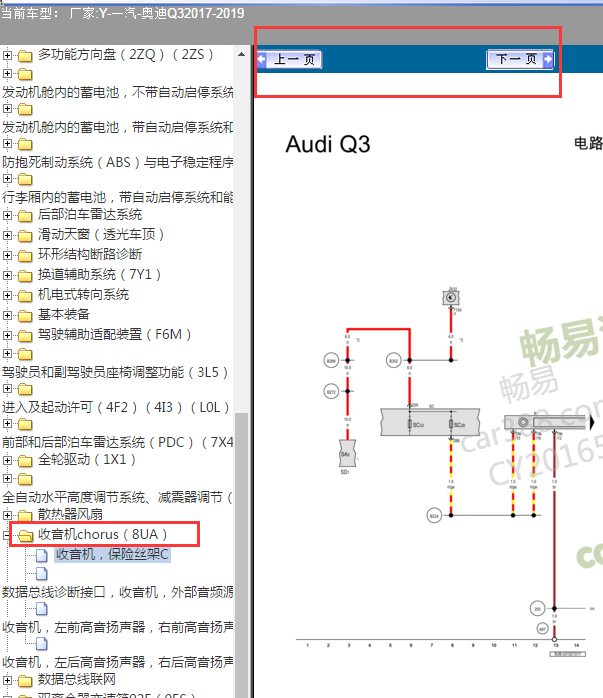Expand the 数据总线联网 folder

(x=7, y=681)
